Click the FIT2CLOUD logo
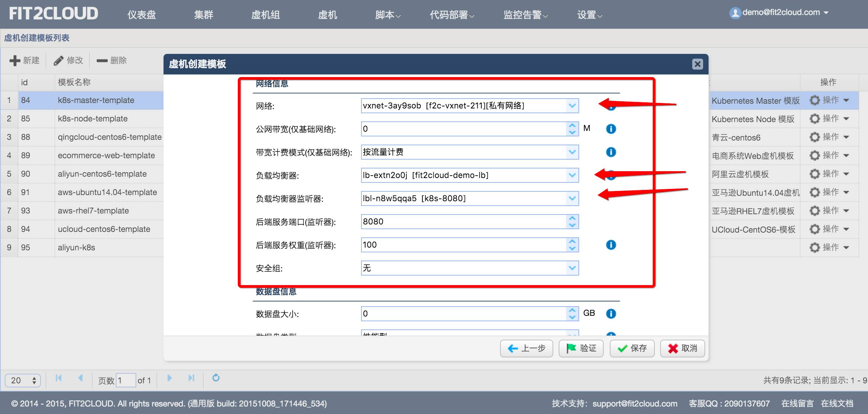The height and width of the screenshot is (414, 868). 53,14
